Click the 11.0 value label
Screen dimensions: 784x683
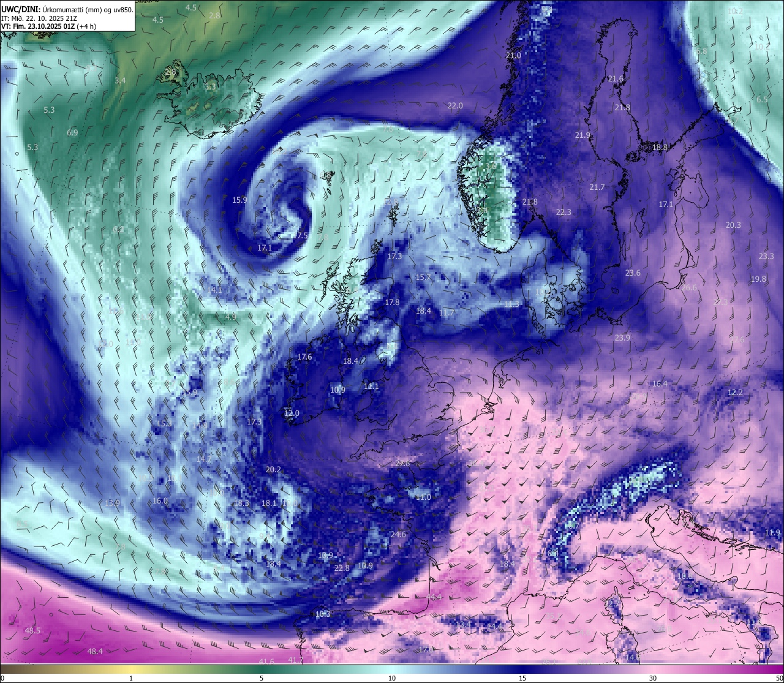[x=423, y=497]
